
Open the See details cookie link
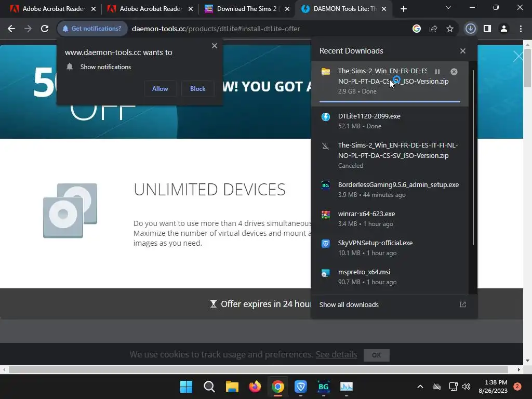tap(336, 354)
